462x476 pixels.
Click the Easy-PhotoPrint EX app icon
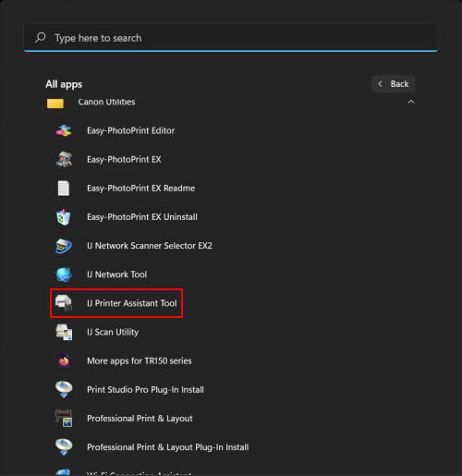[x=64, y=160]
